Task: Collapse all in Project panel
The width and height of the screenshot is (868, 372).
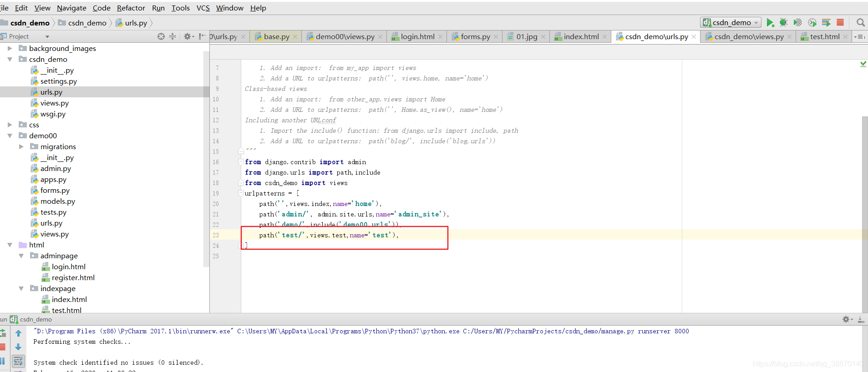Action: (173, 36)
